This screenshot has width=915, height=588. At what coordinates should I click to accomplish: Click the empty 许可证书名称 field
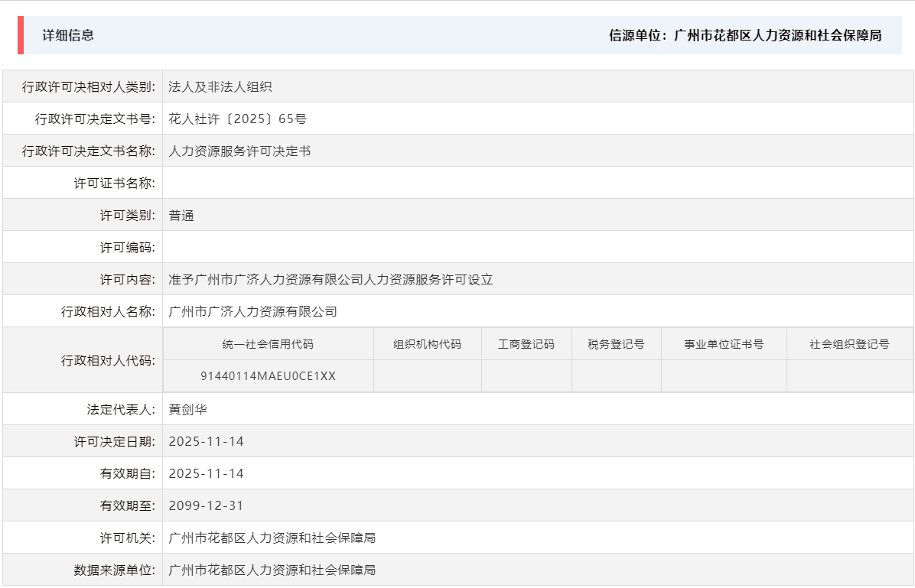click(306, 183)
